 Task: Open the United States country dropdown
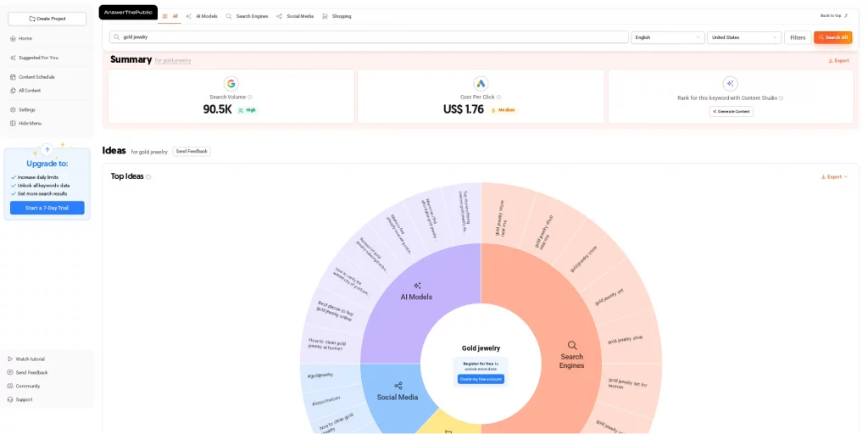click(744, 37)
